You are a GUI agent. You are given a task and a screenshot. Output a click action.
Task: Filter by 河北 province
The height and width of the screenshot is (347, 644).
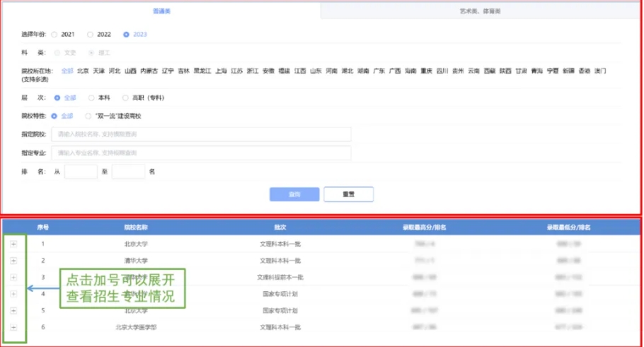pos(115,71)
